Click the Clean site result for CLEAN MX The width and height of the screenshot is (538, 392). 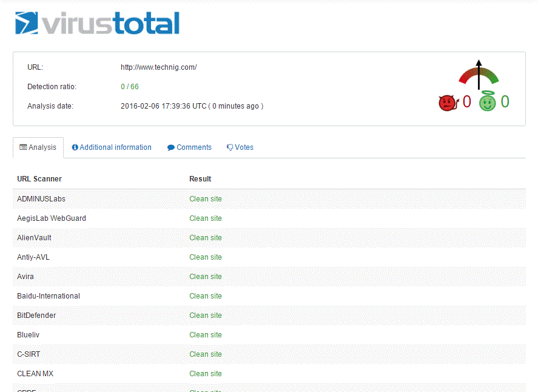(206, 373)
